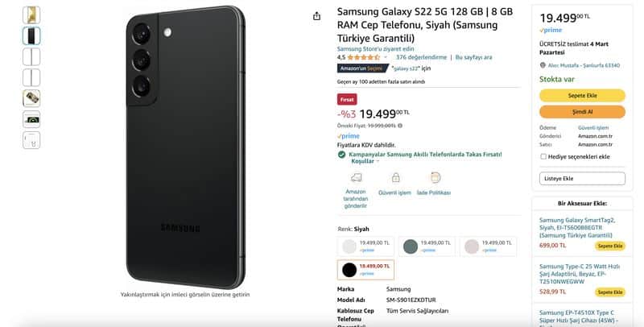Screen dimensions: 644x327
Task: Add the phone to cart with Sepete Ekle
Action: [582, 96]
